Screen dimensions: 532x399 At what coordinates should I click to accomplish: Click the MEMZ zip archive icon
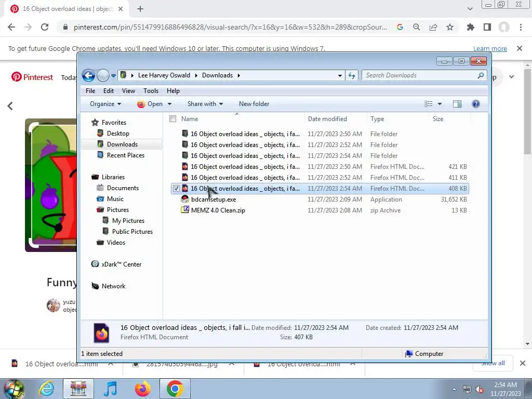[185, 210]
